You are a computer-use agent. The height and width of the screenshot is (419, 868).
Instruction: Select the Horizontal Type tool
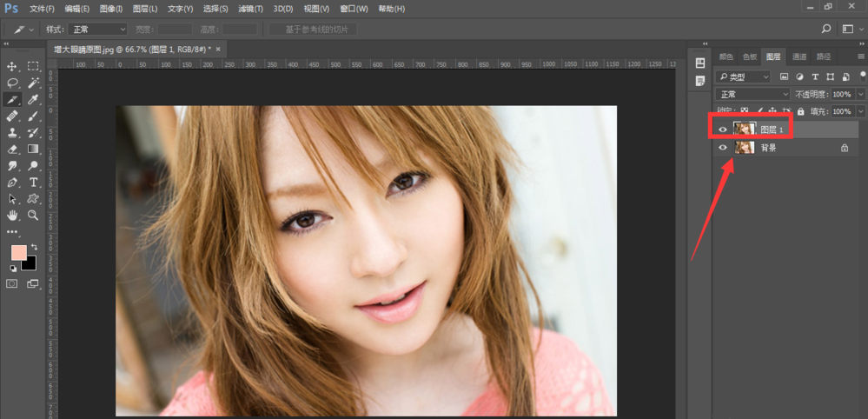(34, 183)
